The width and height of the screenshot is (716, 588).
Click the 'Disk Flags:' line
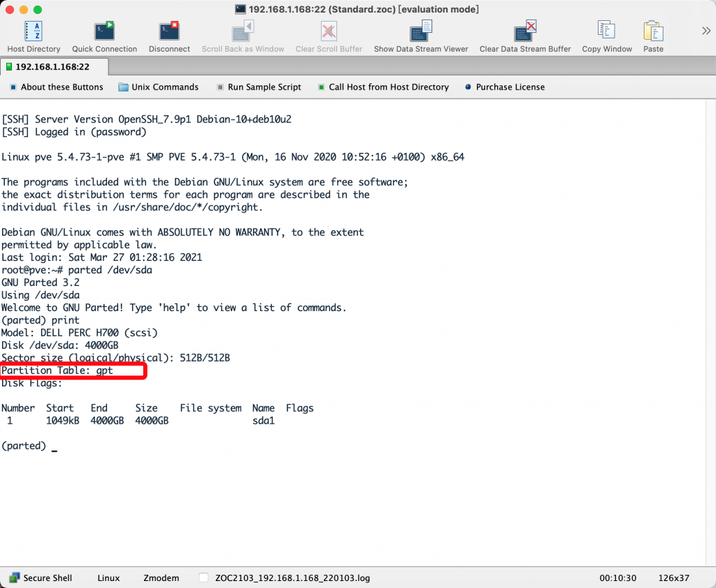(x=31, y=383)
